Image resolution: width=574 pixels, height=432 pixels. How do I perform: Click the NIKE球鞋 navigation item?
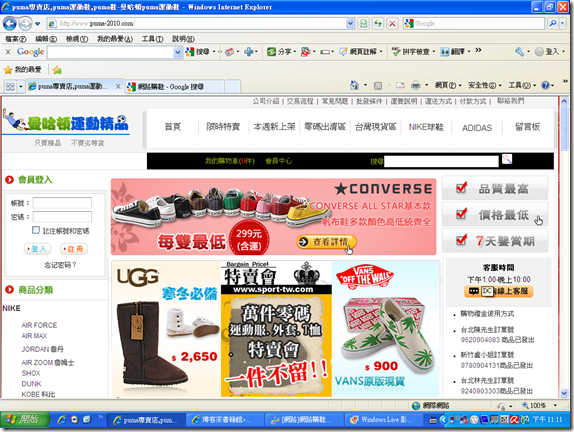click(426, 127)
